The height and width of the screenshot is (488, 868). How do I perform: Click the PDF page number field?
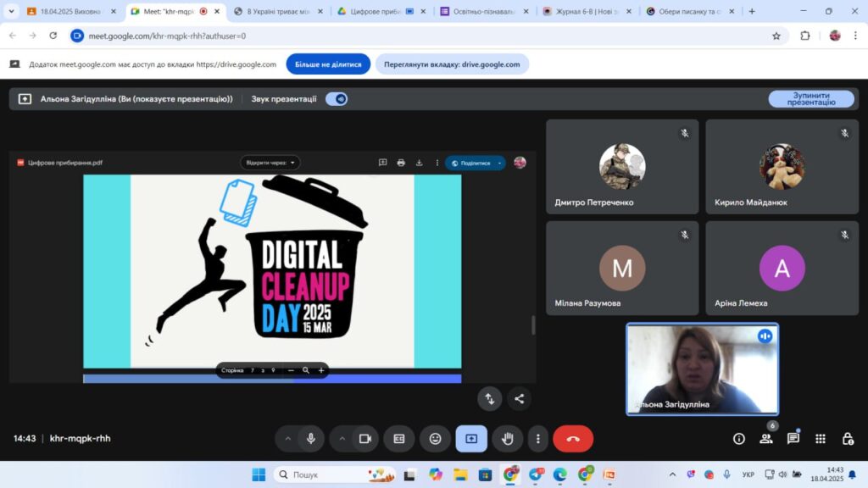click(253, 371)
